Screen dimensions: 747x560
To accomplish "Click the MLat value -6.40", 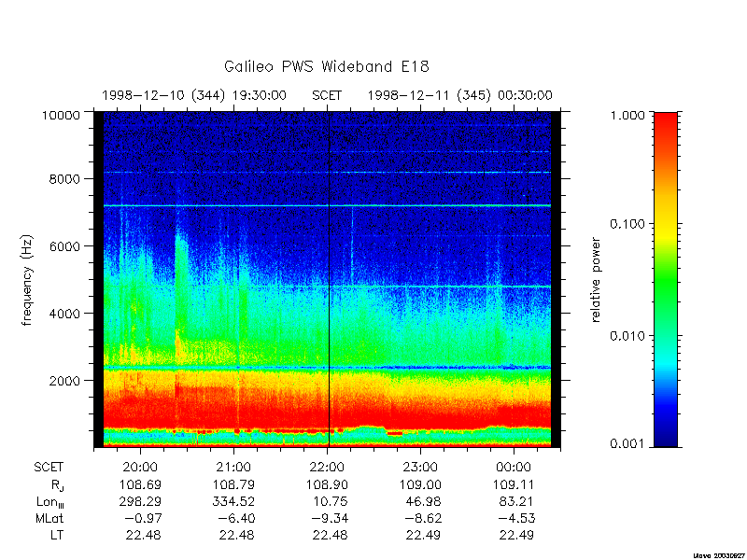I will 236,518.
